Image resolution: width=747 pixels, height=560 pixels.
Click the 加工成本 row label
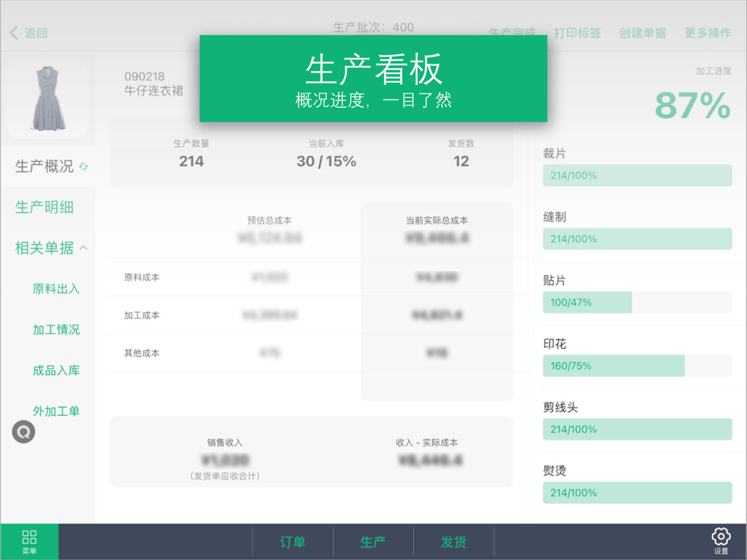pos(142,315)
